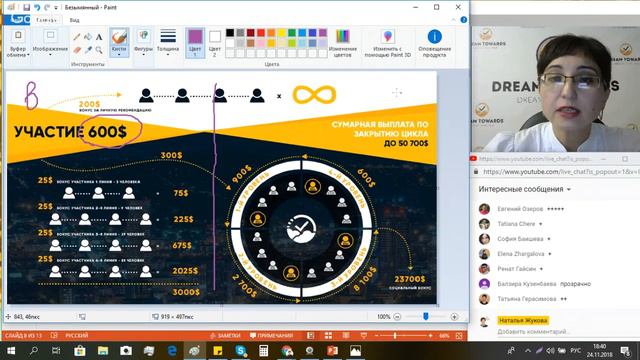Open the Windows Start menu
Image resolution: width=640 pixels, height=360 pixels.
11,351
